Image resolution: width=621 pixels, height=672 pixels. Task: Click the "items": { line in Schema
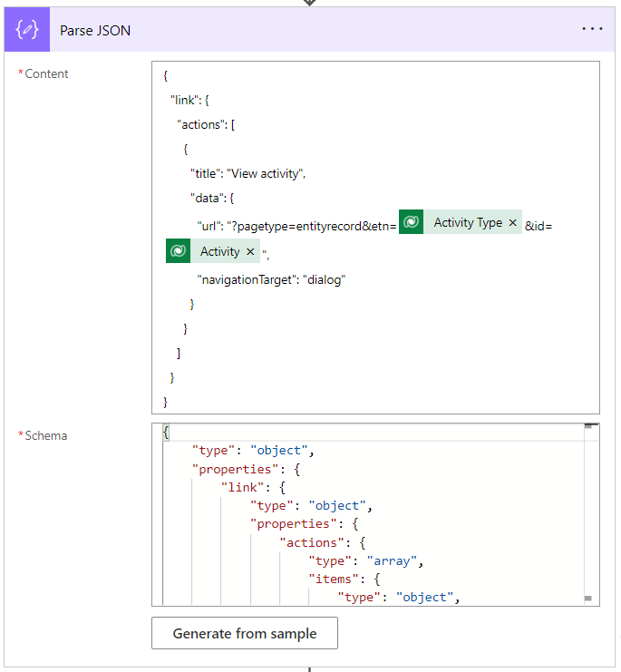tap(344, 579)
